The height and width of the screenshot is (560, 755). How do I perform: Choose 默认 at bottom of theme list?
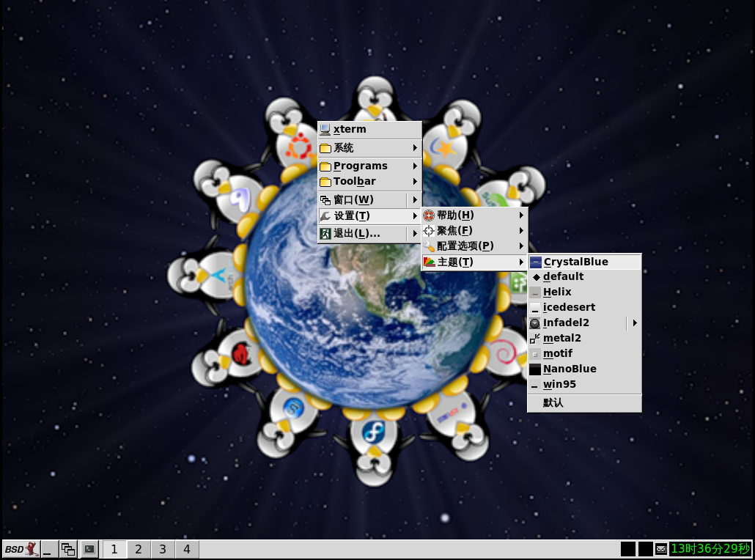tap(585, 403)
